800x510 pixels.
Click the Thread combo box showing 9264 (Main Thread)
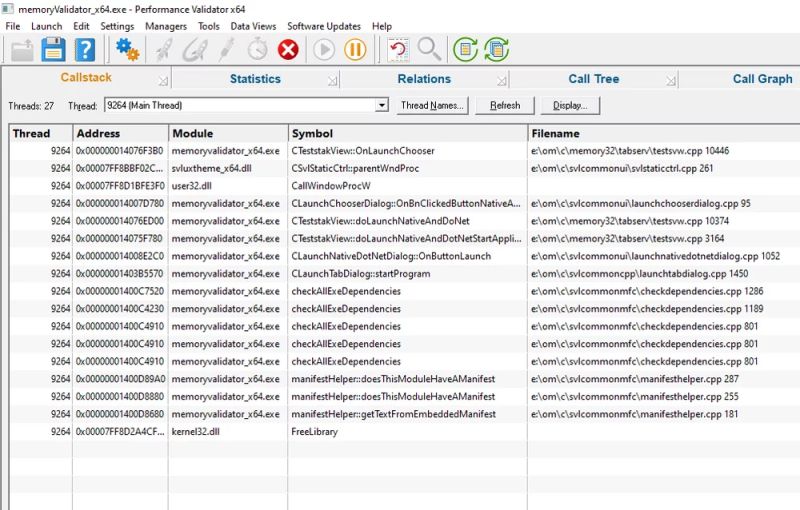click(x=246, y=106)
